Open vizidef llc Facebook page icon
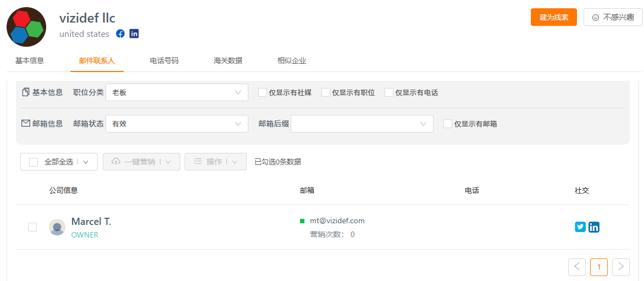Image resolution: width=644 pixels, height=281 pixels. (120, 34)
